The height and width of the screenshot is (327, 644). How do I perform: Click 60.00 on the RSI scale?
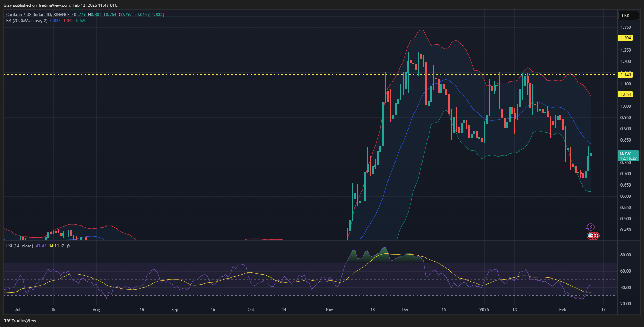625,271
